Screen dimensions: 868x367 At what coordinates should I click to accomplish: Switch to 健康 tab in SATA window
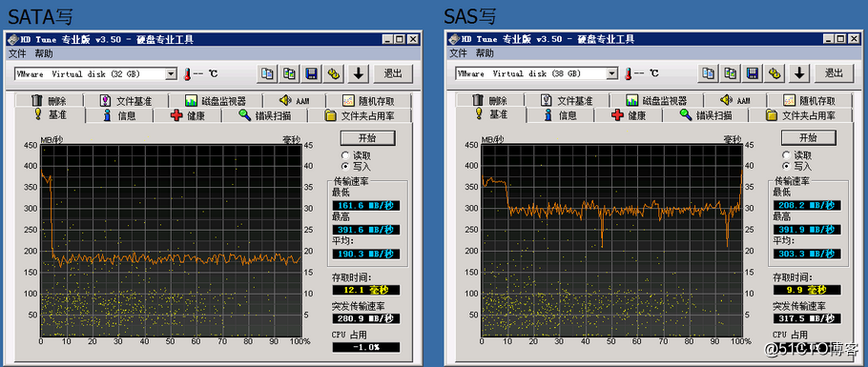pyautogui.click(x=188, y=115)
